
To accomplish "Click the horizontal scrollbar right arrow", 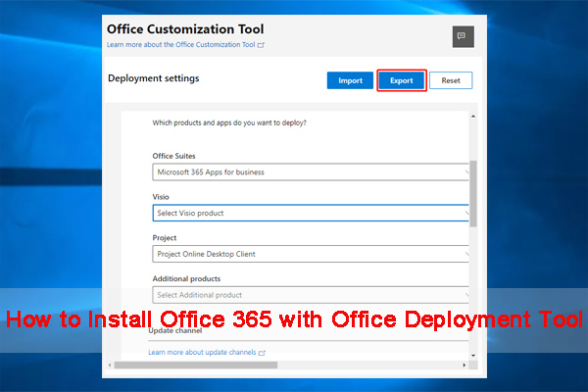I will tap(465, 365).
